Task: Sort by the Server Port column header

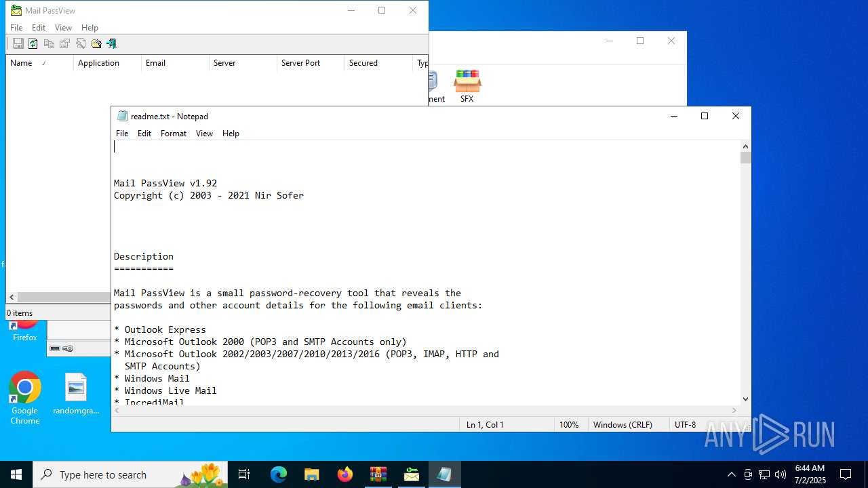Action: (x=311, y=63)
